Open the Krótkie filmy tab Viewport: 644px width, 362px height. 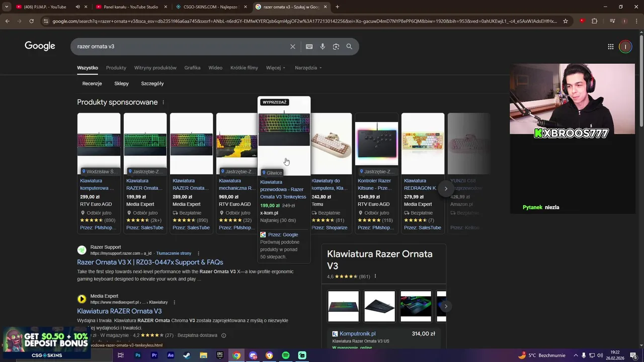coord(244,68)
